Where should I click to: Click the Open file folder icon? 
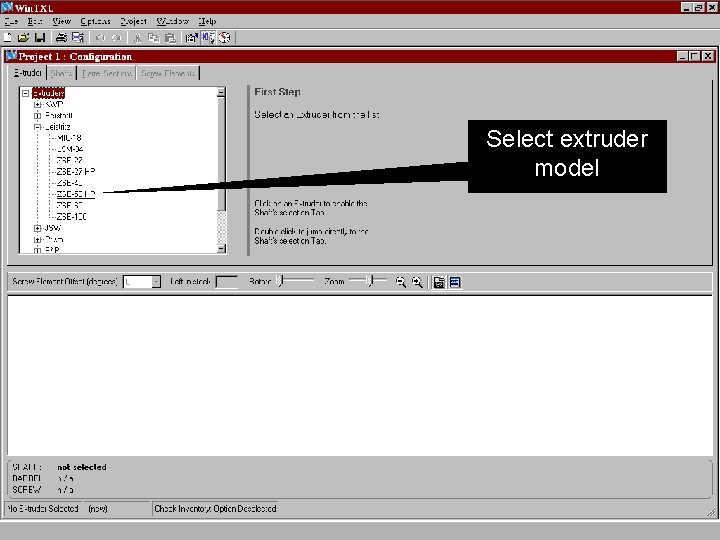pos(23,38)
